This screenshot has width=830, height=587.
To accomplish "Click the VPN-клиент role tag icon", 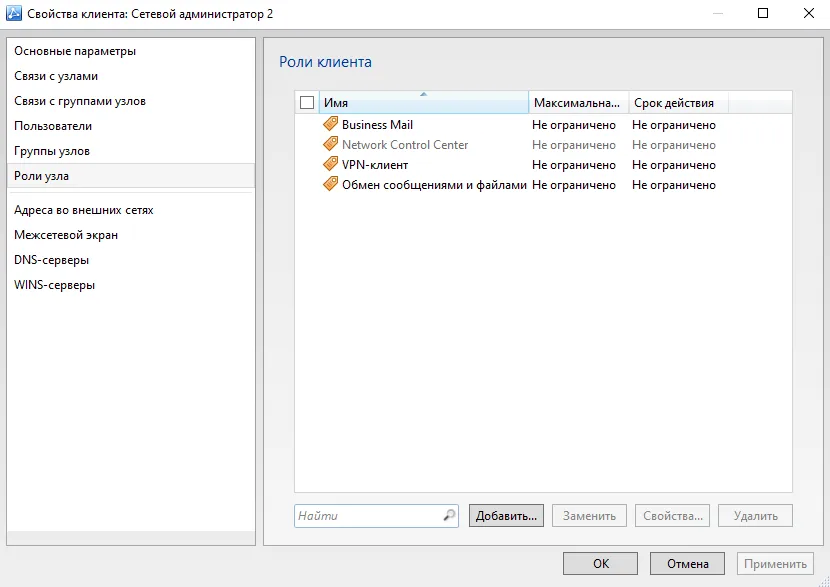I will [330, 164].
